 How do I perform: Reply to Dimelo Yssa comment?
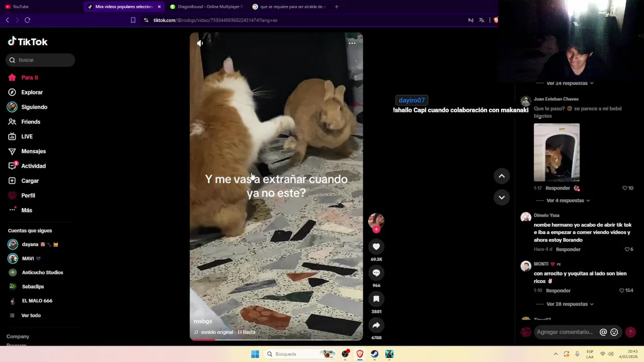[x=569, y=249]
